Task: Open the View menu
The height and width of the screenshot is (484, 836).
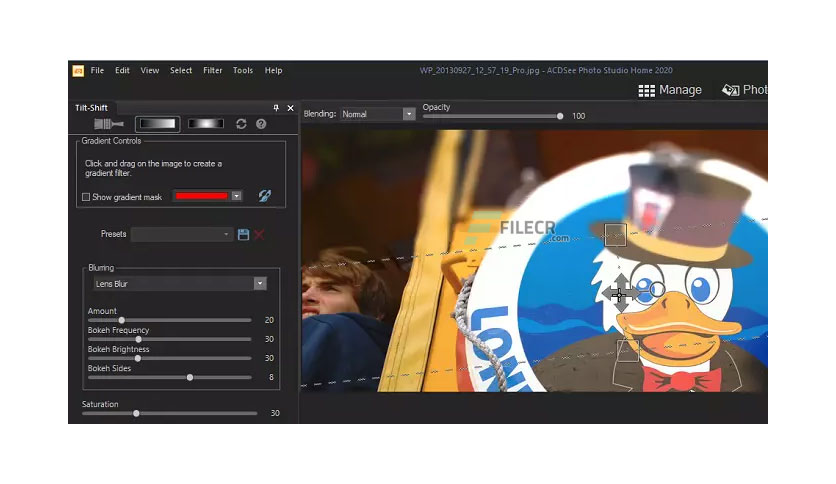Action: 150,70
